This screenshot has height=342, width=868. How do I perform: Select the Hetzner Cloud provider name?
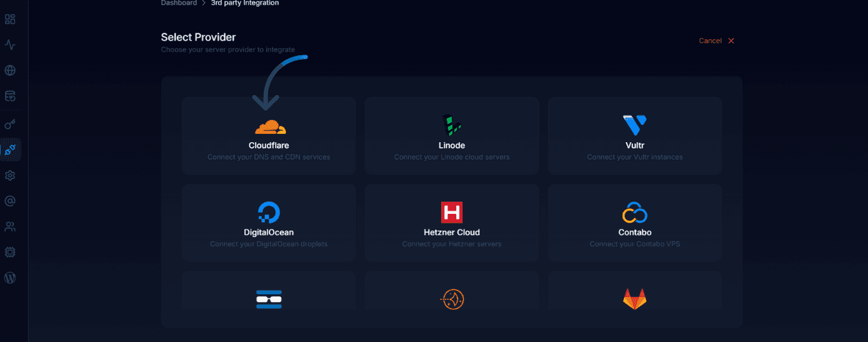click(x=452, y=232)
